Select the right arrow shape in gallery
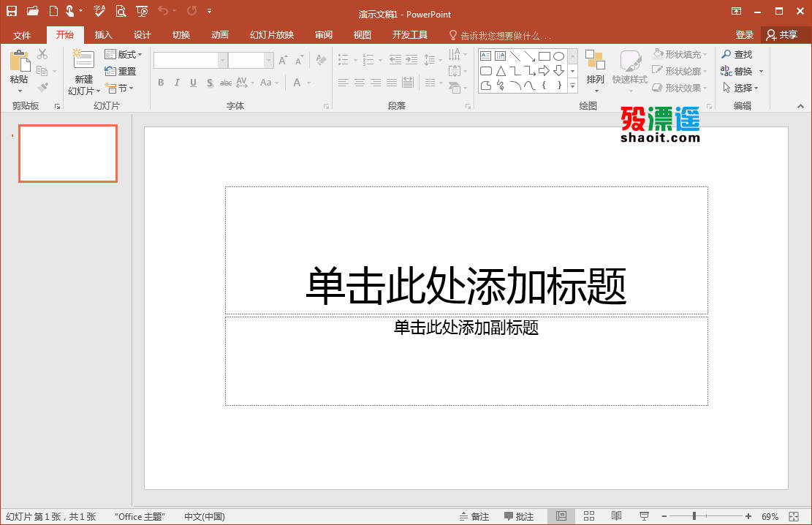Screen dimensions: 812x525 click(x=544, y=71)
